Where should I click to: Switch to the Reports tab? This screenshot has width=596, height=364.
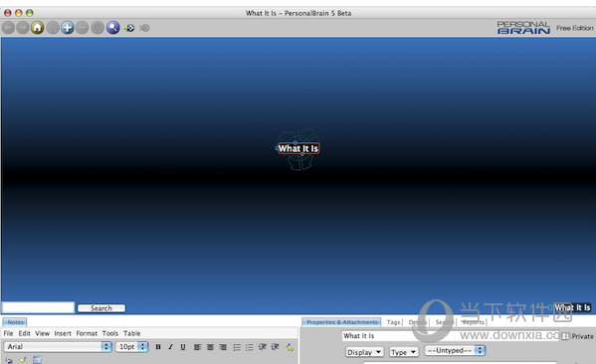click(x=474, y=322)
